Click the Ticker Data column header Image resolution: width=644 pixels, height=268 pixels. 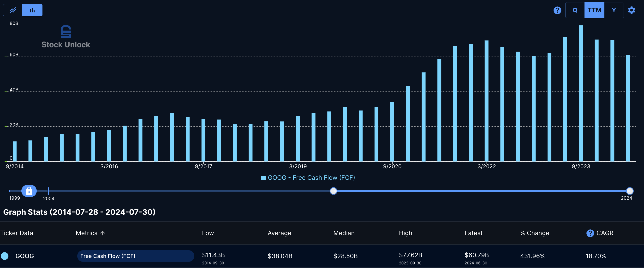pos(17,233)
